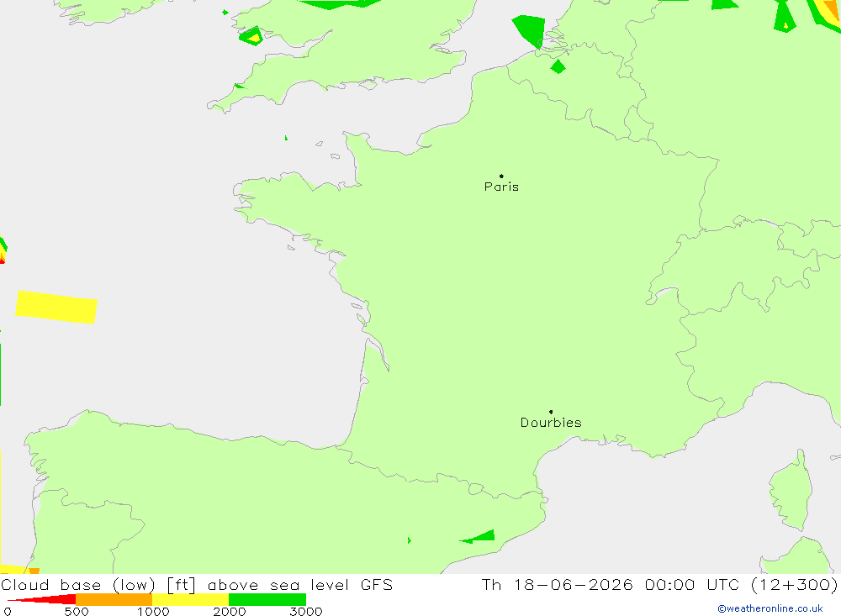The image size is (841, 616).
Task: Click the green 2000-3000 legend swatch
Action: pos(267,599)
